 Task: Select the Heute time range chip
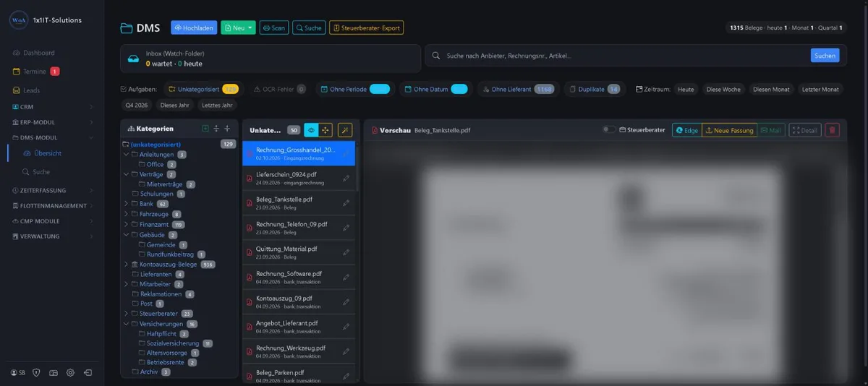[x=686, y=89]
